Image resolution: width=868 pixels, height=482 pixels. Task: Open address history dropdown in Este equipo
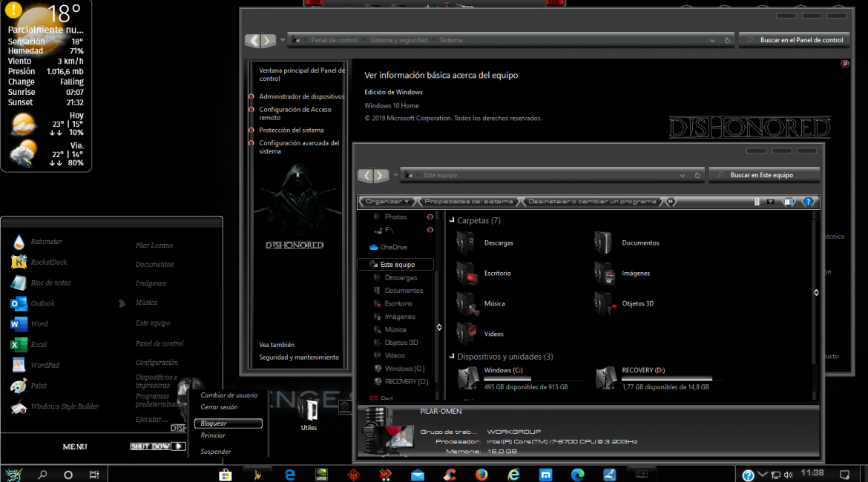pyautogui.click(x=683, y=176)
